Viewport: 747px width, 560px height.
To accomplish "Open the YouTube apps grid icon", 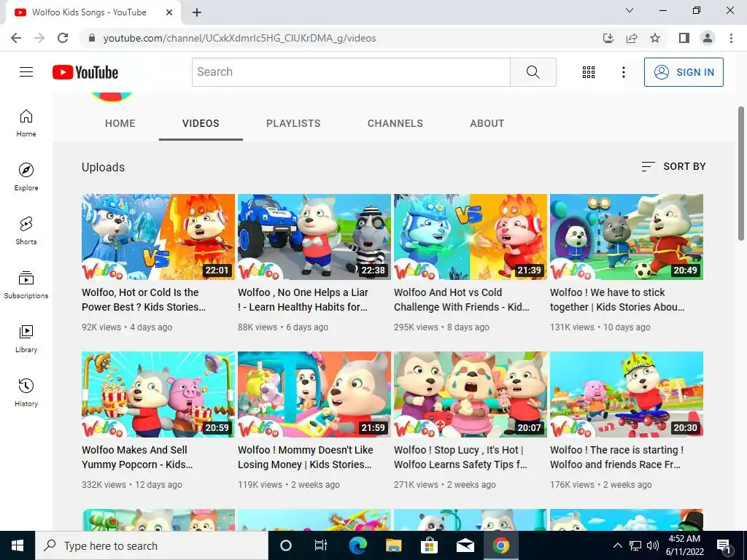I will click(589, 72).
